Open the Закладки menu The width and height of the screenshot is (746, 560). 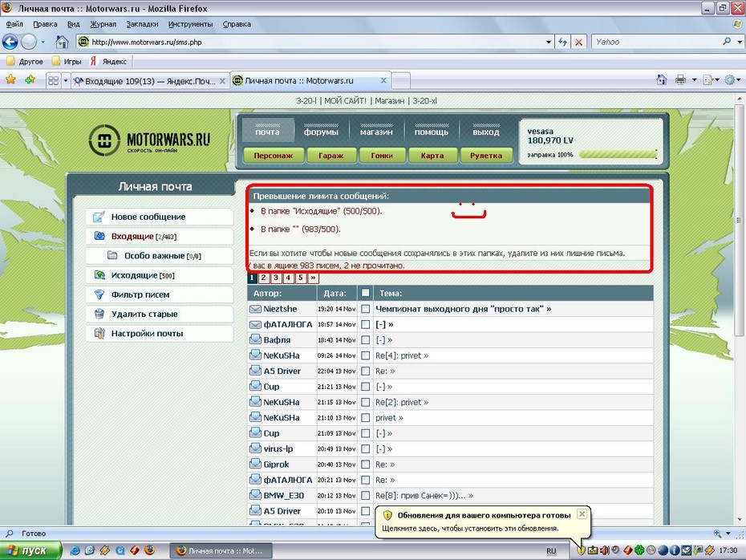pyautogui.click(x=142, y=24)
